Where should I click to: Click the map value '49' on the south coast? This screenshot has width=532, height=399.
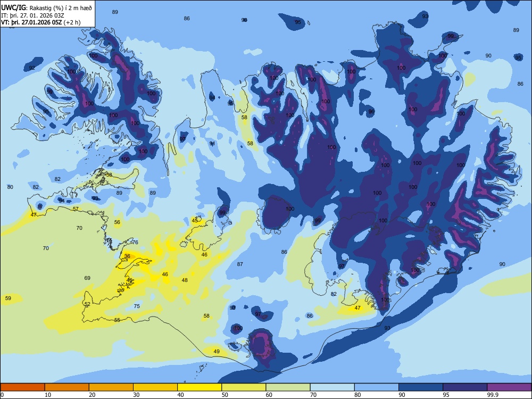tap(217, 352)
